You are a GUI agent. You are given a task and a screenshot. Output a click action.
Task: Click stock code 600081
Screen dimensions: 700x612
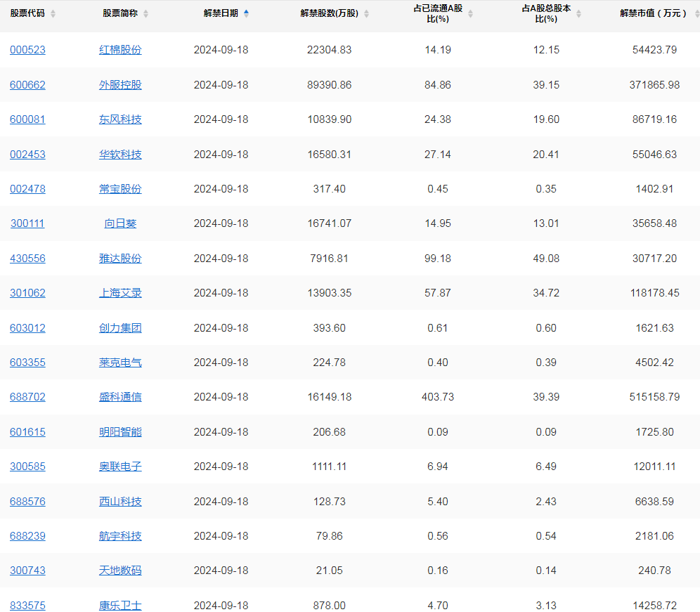click(x=27, y=119)
